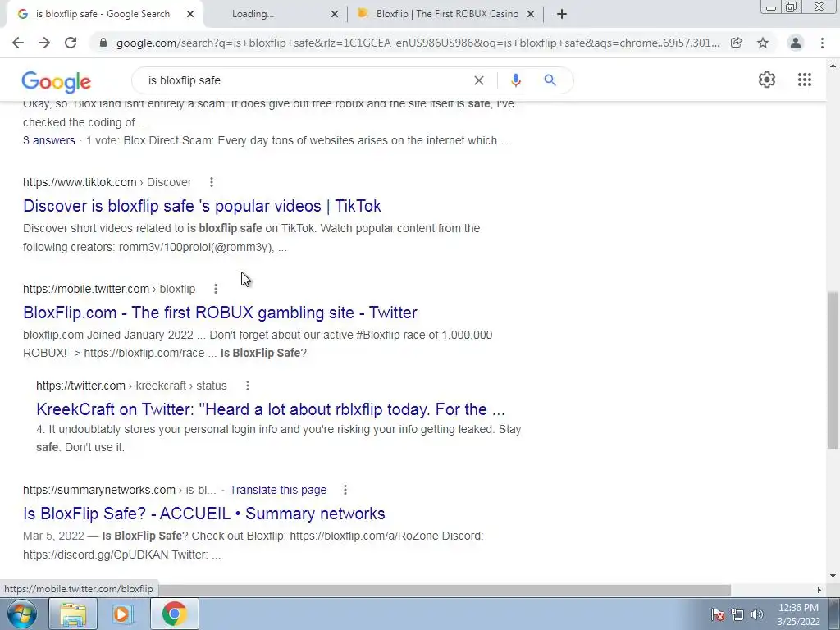
Task: Open options menu for summarynetworks result
Action: tap(345, 490)
